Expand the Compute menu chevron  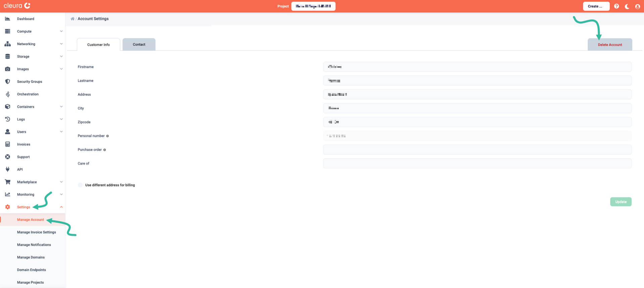[61, 31]
